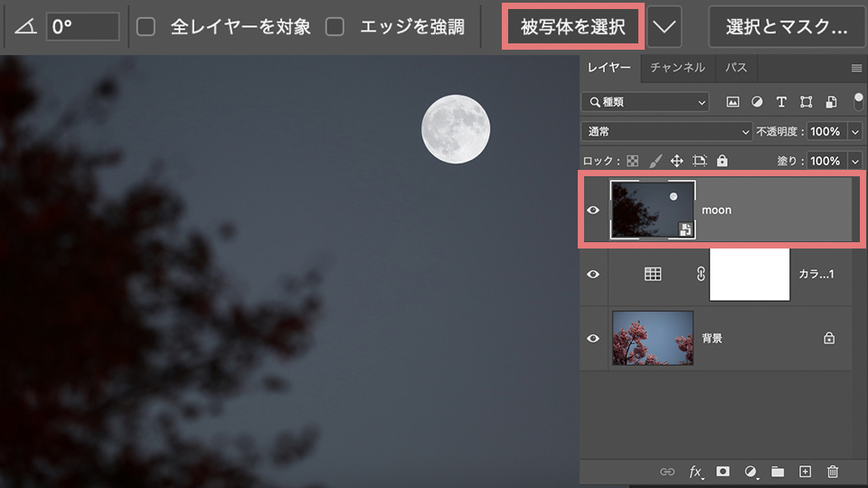
Task: Click the 不透明度 value field
Action: pyautogui.click(x=826, y=132)
